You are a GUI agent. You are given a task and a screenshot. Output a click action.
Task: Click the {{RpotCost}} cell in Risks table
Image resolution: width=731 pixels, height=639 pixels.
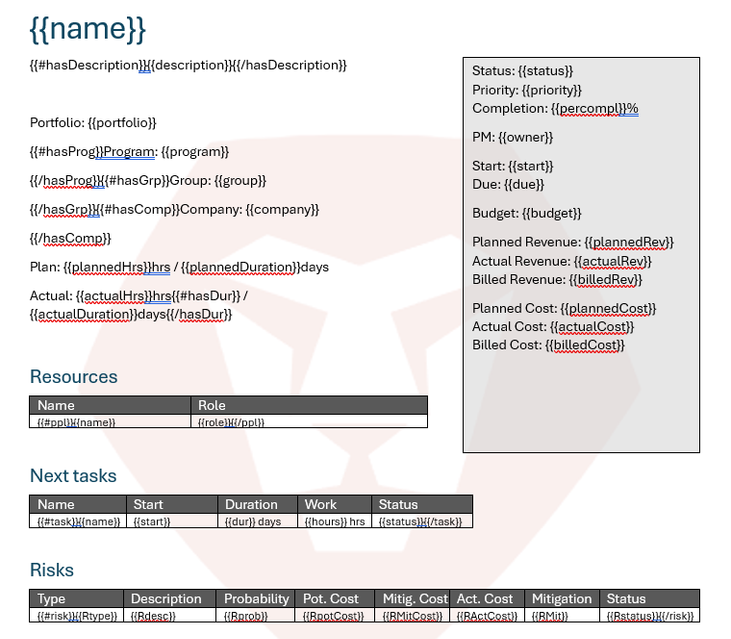(x=335, y=615)
